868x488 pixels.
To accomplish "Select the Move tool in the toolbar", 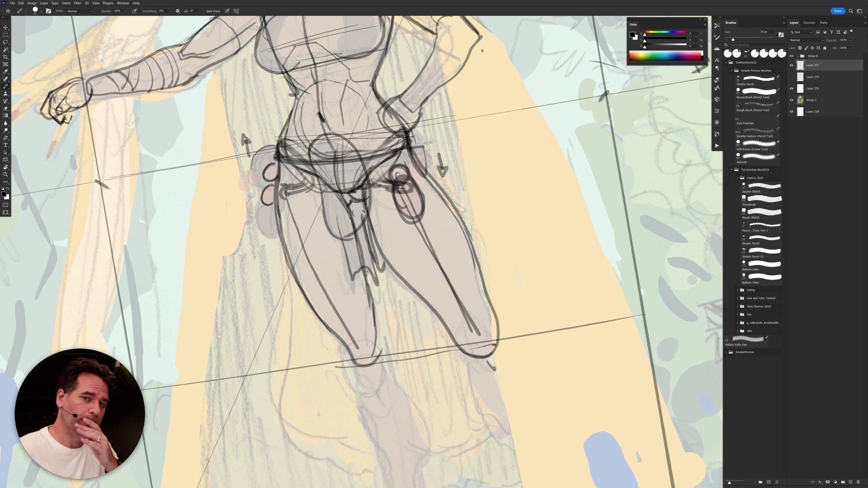I will pyautogui.click(x=5, y=27).
